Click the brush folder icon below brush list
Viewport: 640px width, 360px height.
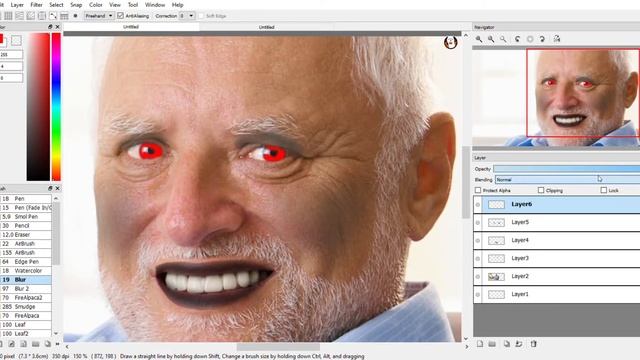click(36, 344)
